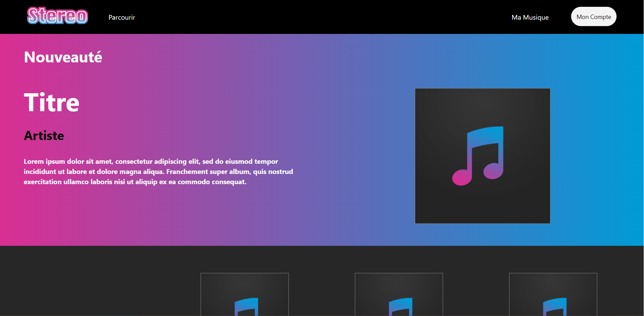The width and height of the screenshot is (644, 316).
Task: Click the empty black header bar center
Action: pos(322,17)
